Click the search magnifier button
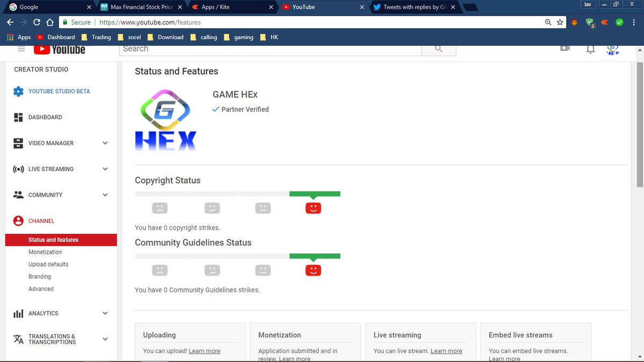 (x=438, y=49)
